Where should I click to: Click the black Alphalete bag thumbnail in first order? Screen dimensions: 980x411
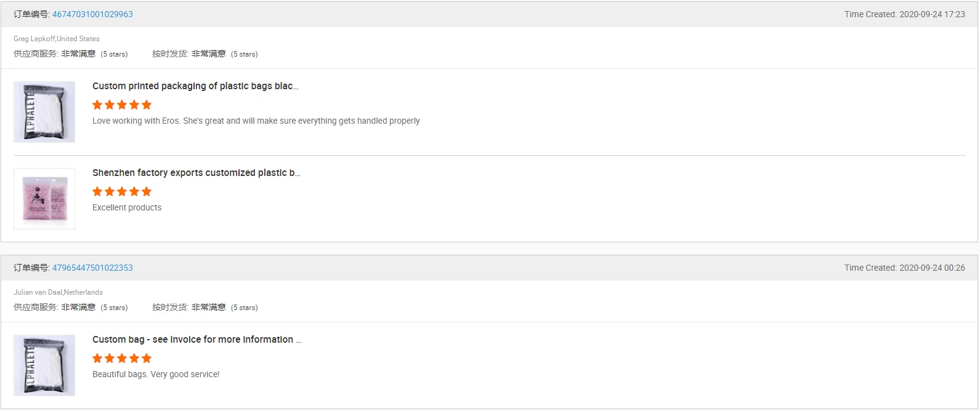coord(44,112)
